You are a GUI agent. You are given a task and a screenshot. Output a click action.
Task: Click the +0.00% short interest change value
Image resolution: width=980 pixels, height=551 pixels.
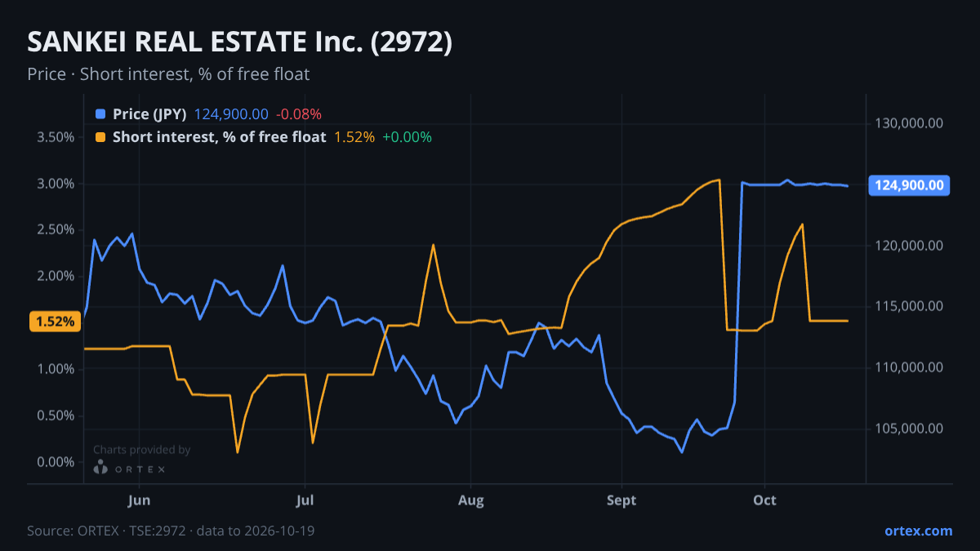(407, 137)
